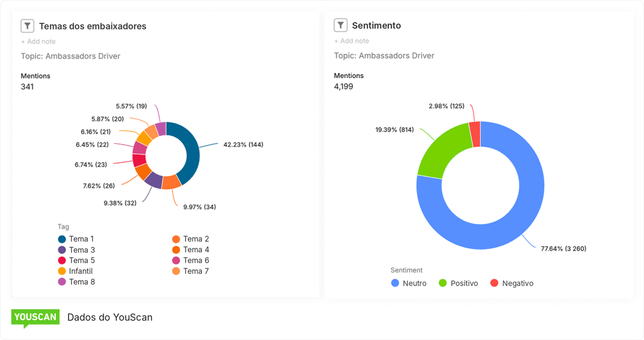Toggle the Tema 8 legend entry

(x=76, y=282)
